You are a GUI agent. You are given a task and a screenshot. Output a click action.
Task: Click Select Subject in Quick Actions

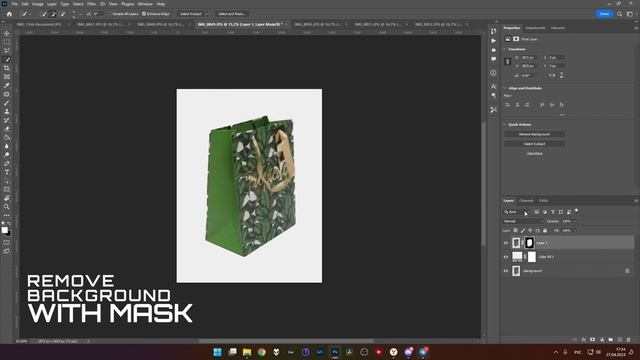click(x=534, y=144)
